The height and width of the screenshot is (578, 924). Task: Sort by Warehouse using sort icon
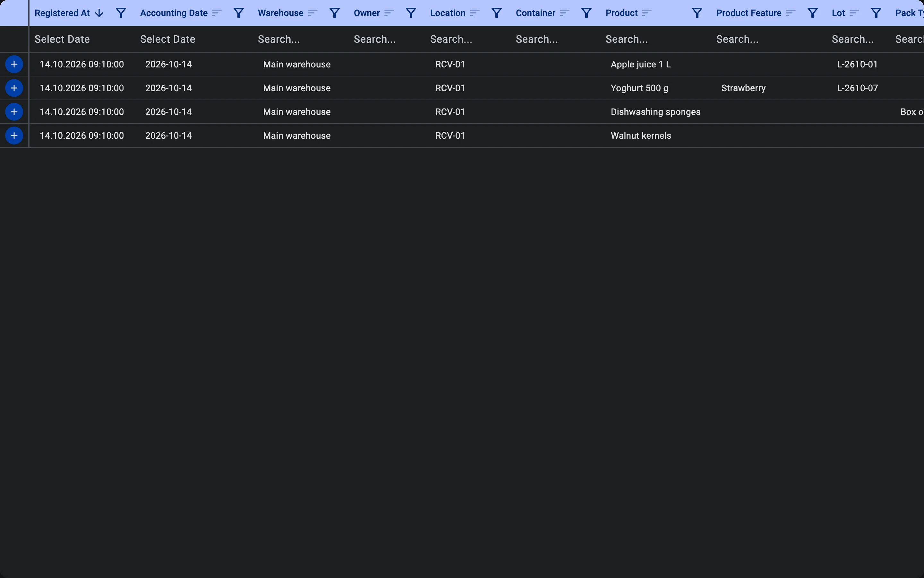tap(312, 13)
